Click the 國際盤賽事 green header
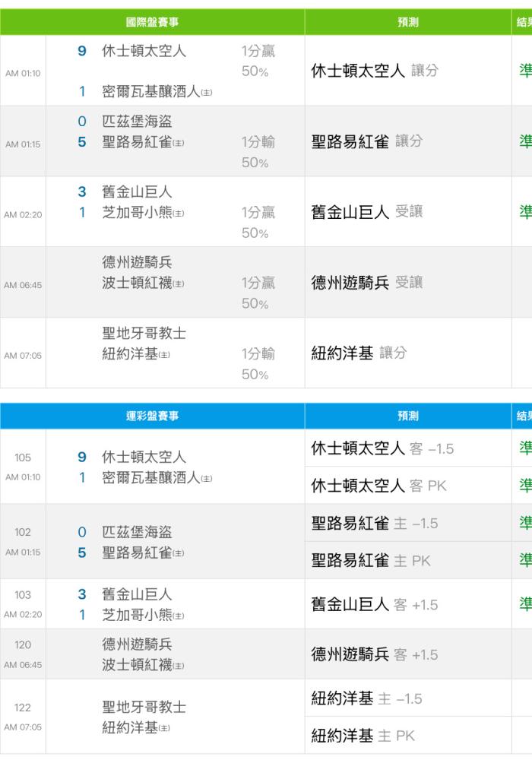The height and width of the screenshot is (760, 532). pos(152,22)
